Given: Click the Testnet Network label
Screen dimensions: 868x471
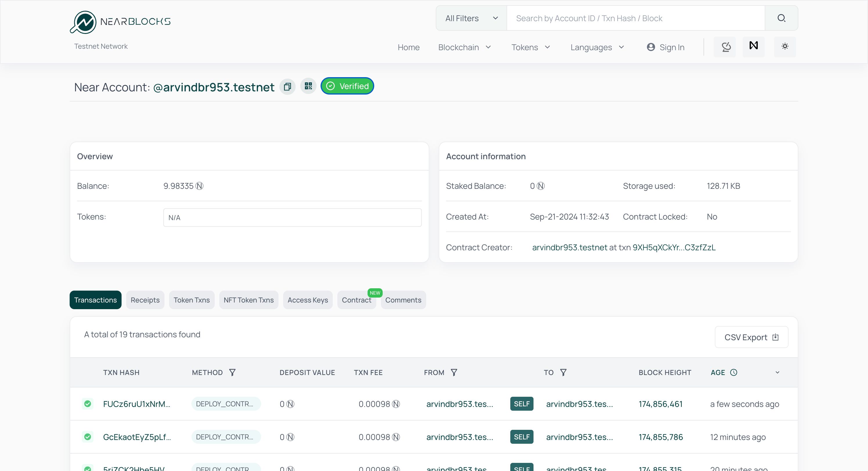Looking at the screenshot, I should (x=101, y=46).
